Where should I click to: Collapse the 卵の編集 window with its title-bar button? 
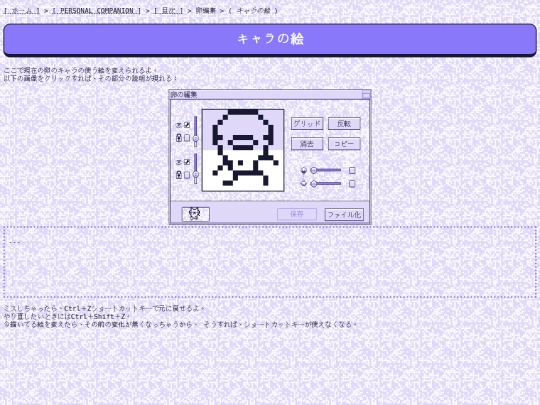[366, 95]
